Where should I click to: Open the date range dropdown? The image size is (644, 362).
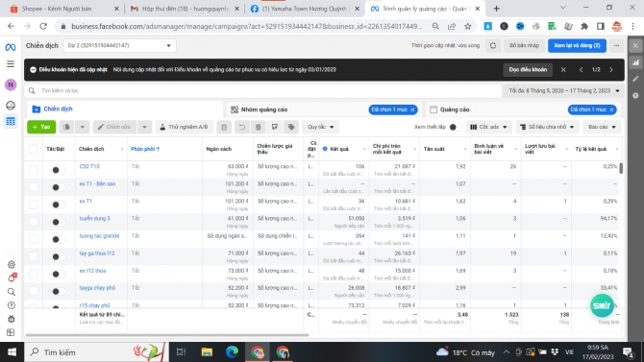564,90
